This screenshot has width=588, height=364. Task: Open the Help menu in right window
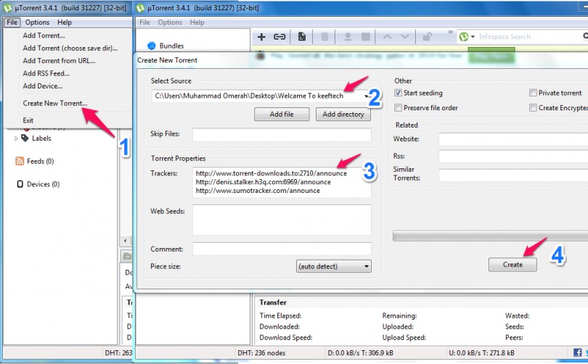click(x=197, y=22)
